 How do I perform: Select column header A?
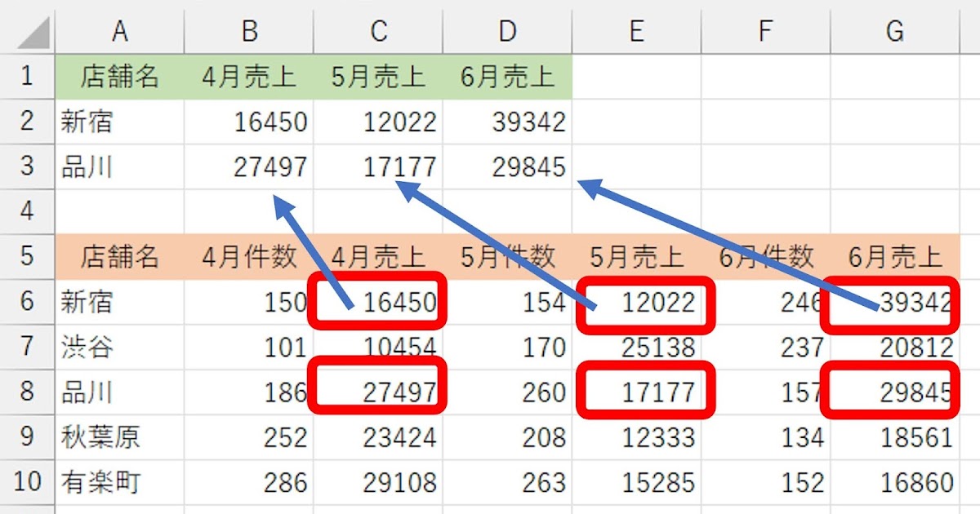coord(120,33)
